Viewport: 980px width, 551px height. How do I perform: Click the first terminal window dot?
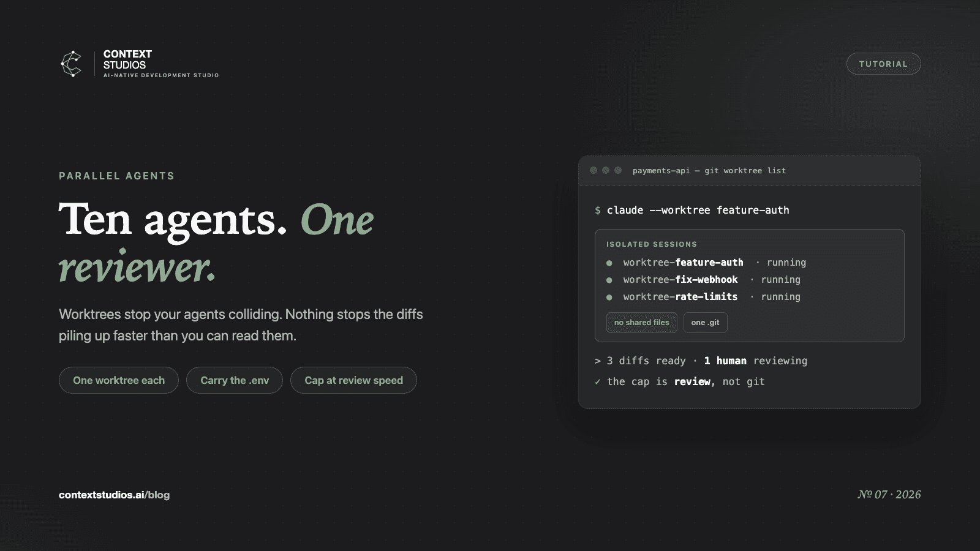tap(594, 170)
